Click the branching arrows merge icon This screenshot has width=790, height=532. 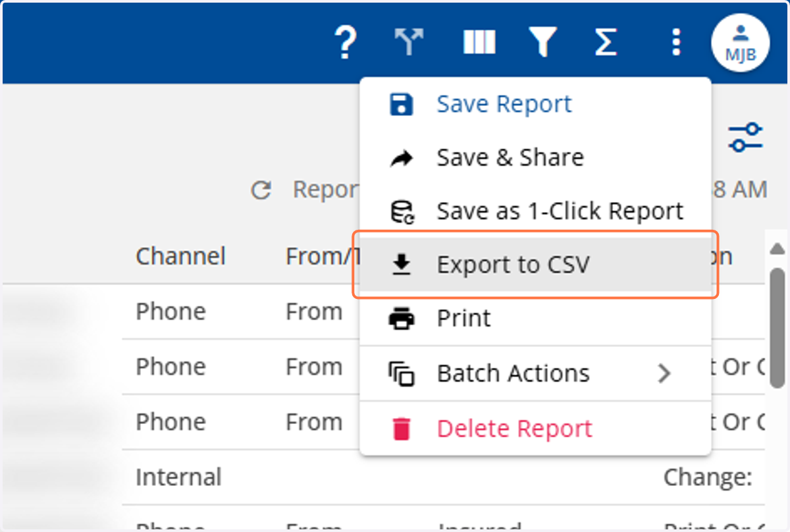point(409,41)
